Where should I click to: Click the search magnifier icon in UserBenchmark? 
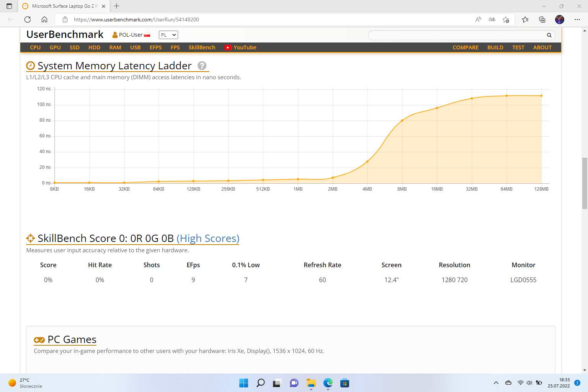pyautogui.click(x=549, y=35)
